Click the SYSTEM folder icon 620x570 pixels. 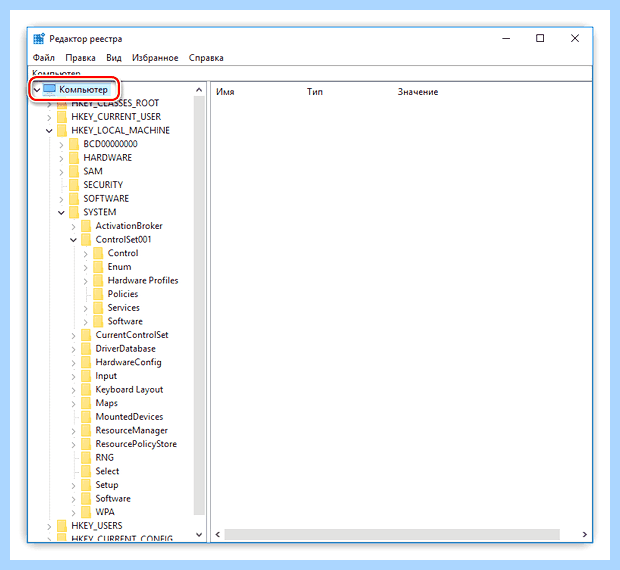[74, 212]
